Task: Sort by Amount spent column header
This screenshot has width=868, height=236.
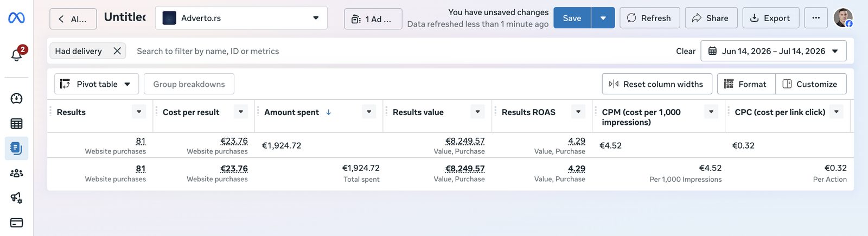Action: (x=292, y=112)
